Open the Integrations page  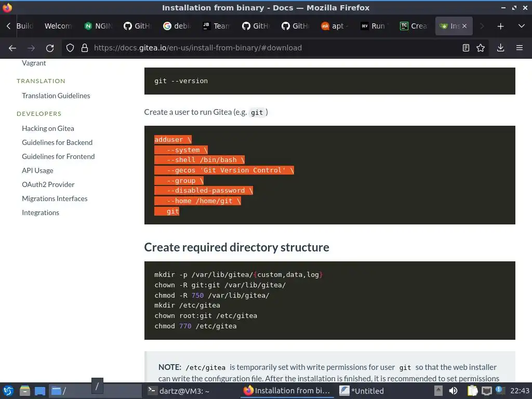point(41,212)
